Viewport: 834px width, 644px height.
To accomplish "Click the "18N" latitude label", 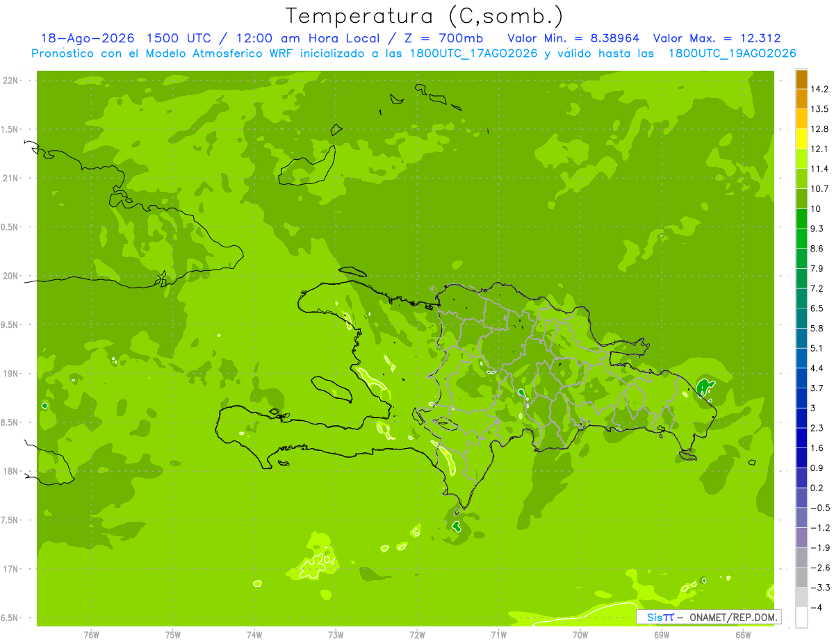I will point(11,471).
